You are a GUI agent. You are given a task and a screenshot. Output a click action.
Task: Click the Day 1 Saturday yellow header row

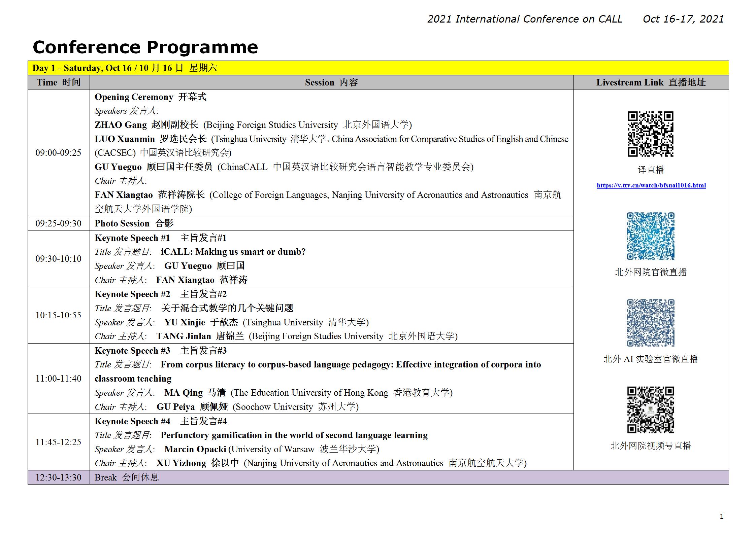click(x=125, y=68)
